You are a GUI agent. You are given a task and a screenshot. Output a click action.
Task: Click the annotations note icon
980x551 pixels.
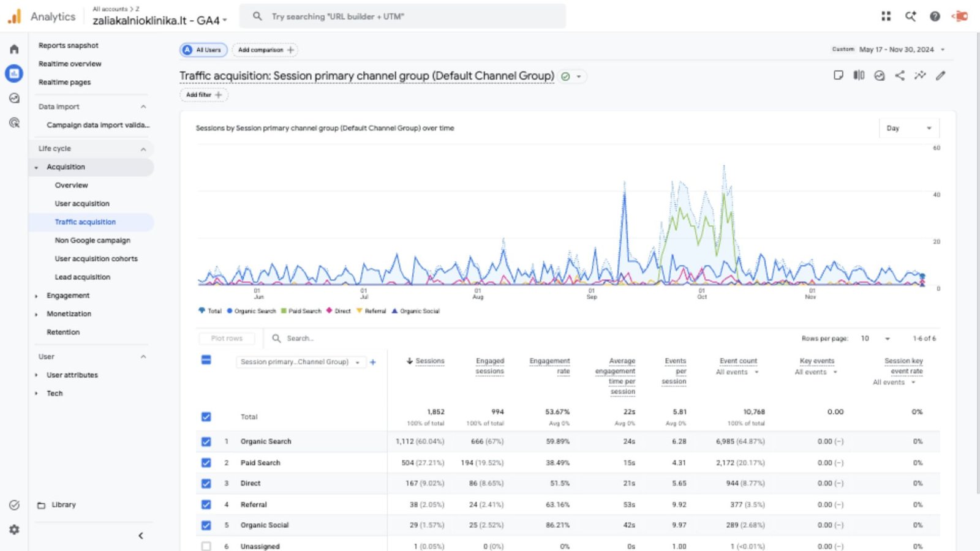coord(839,75)
